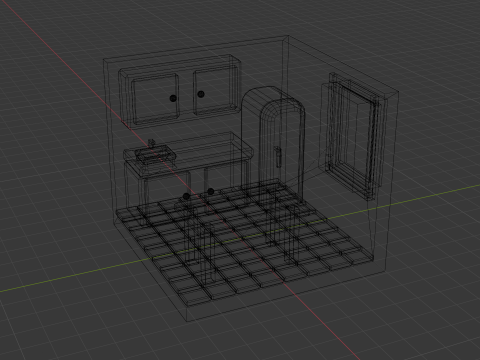Select the faucet above the sink
Viewport: 480px width, 360px height.
(151, 144)
